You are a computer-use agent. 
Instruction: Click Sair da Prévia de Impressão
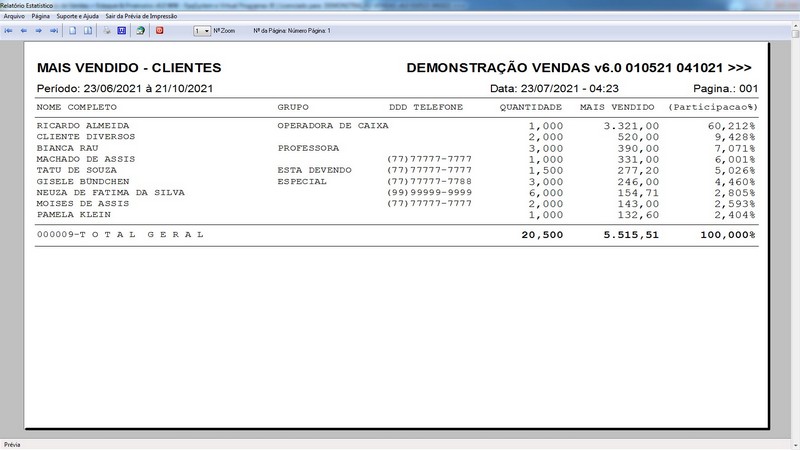(x=141, y=16)
